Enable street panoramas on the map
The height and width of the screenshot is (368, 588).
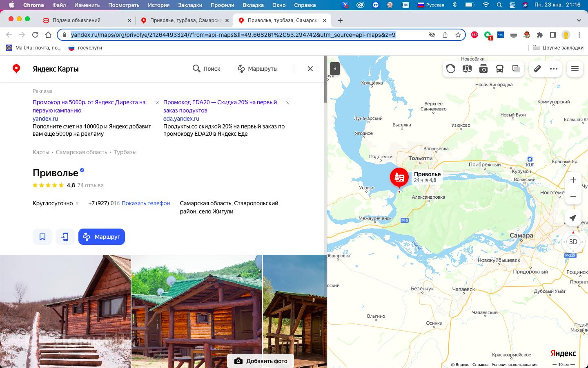467,69
